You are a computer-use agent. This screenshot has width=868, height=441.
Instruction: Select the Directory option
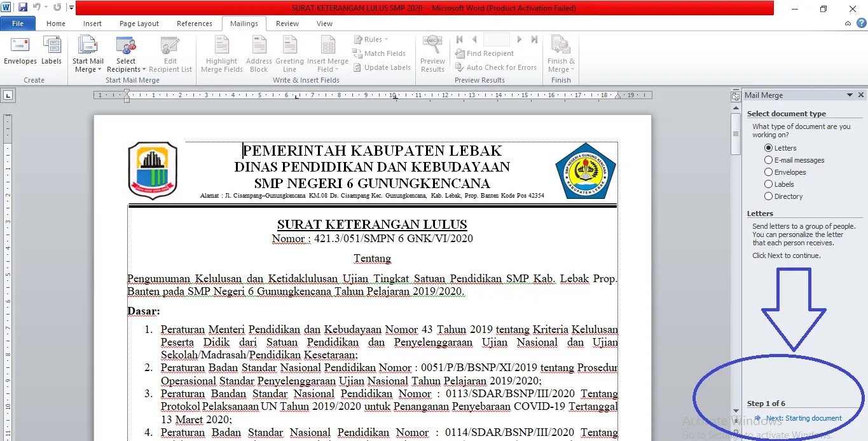769,196
